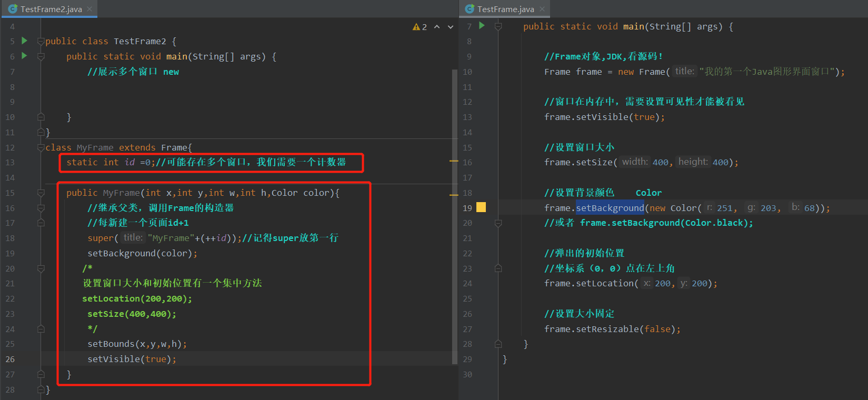
Task: Open the yellow color picker swatch on line 19
Action: coord(481,207)
